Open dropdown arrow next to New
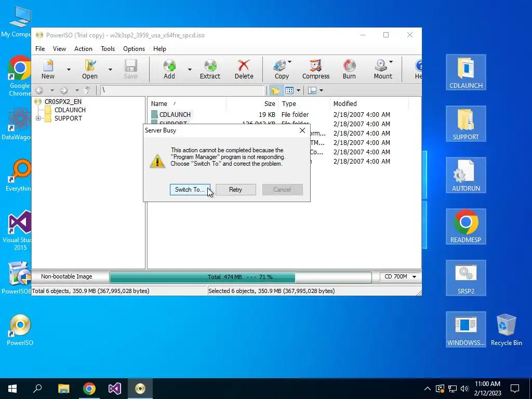Screen dimensions: 532x399 [69, 70]
